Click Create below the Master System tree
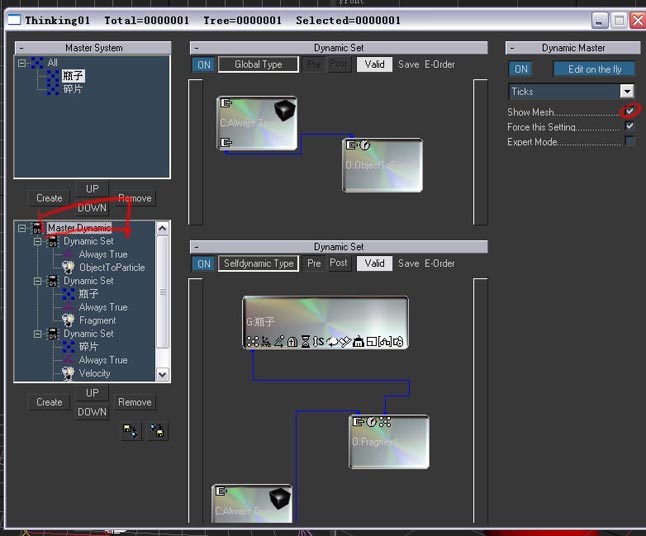This screenshot has width=646, height=536. tap(49, 198)
